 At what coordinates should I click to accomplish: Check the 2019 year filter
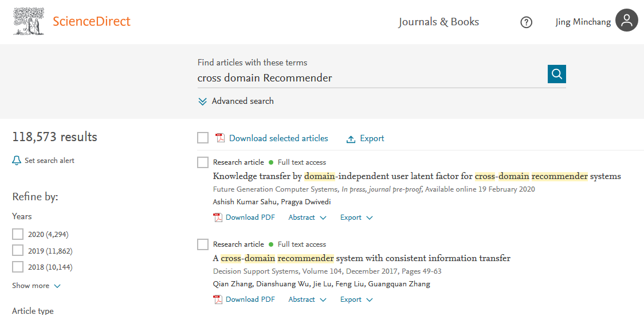pyautogui.click(x=18, y=251)
